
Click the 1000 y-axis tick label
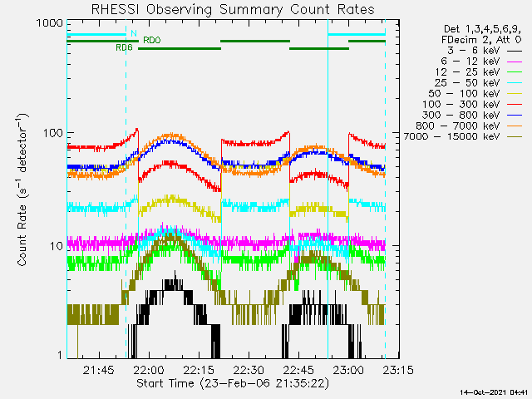pyautogui.click(x=50, y=23)
